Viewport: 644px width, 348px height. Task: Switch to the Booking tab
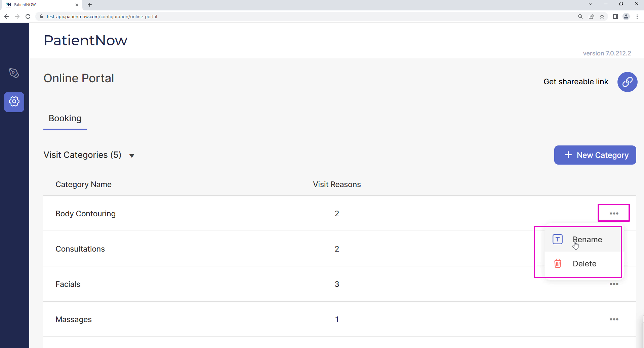(65, 118)
